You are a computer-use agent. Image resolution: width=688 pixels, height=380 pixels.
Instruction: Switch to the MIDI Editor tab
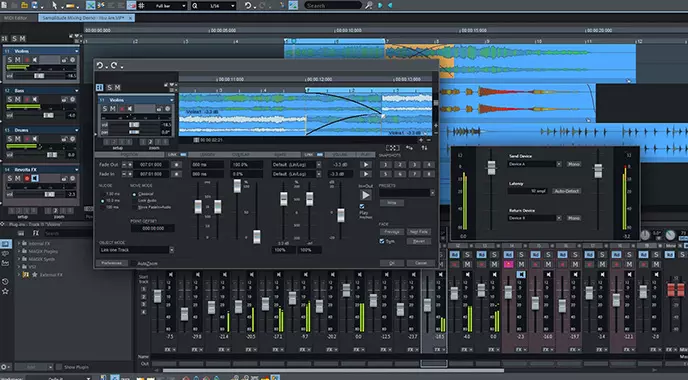(16, 18)
